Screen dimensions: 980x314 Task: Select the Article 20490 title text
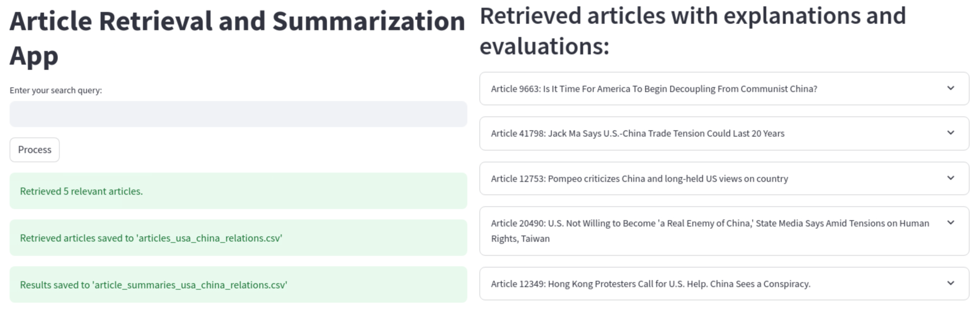[710, 231]
